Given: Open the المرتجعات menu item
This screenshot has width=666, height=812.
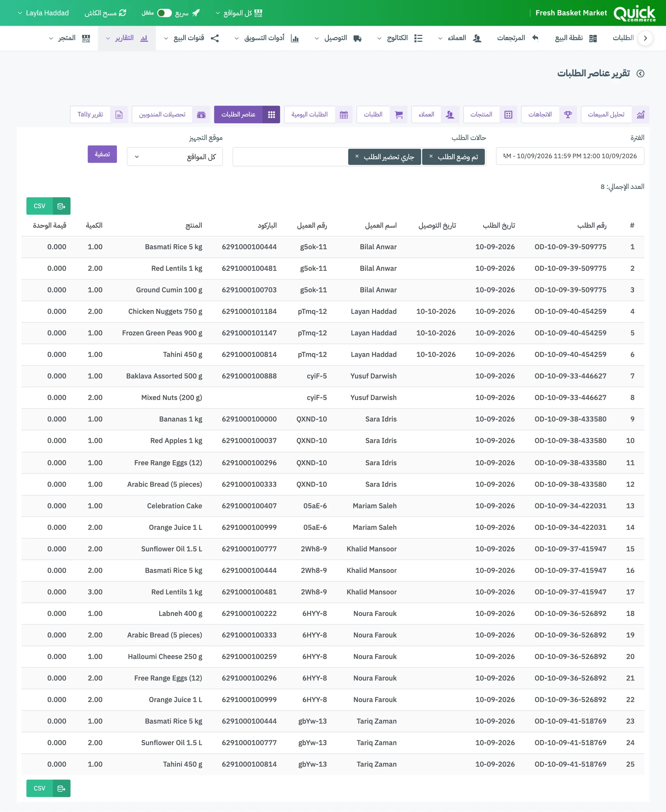Looking at the screenshot, I should tap(518, 38).
